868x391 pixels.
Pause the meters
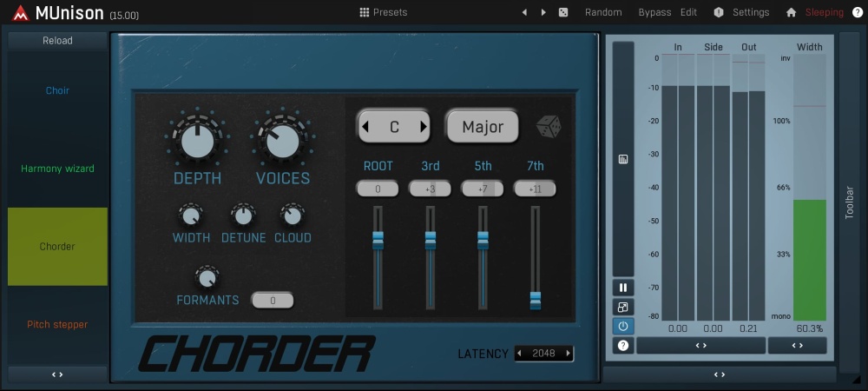(x=622, y=288)
